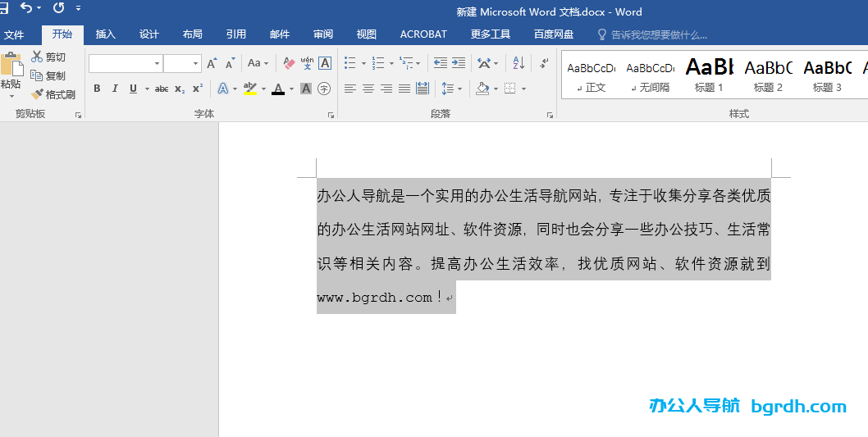Image resolution: width=868 pixels, height=437 pixels.
Task: Click the Distributed alignment icon
Action: point(423,89)
